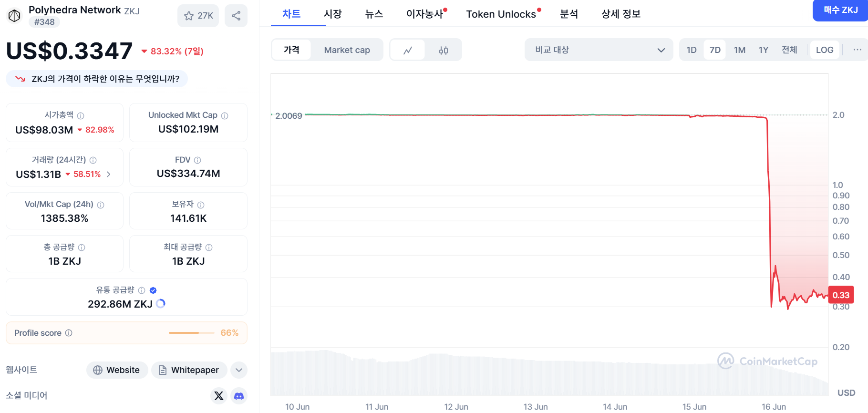This screenshot has width=868, height=413.
Task: Expand 24h volume details arrow
Action: [x=109, y=175]
